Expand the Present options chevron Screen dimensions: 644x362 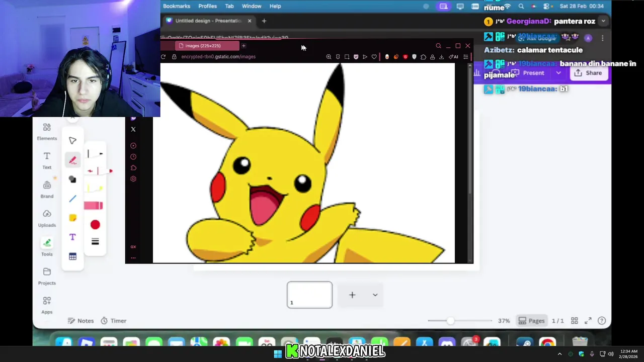point(558,73)
